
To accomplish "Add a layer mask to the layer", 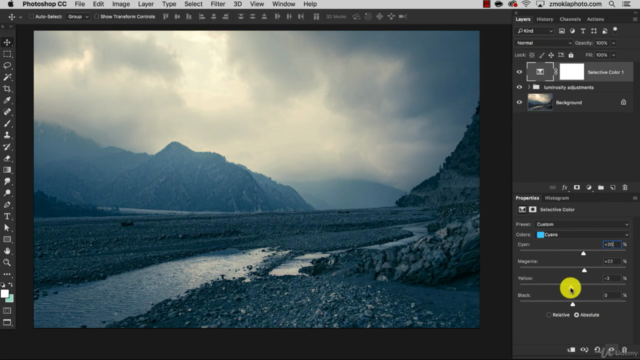I will coord(577,187).
